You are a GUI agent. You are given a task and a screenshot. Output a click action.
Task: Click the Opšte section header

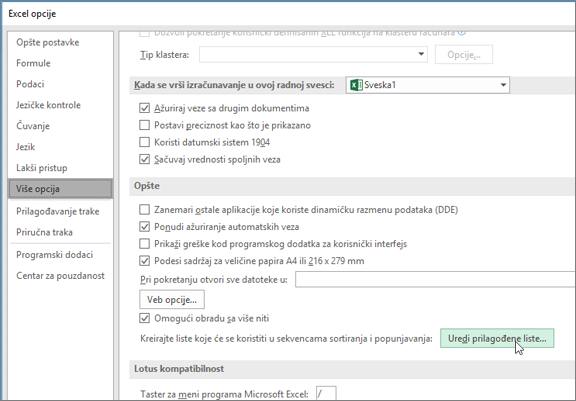147,186
